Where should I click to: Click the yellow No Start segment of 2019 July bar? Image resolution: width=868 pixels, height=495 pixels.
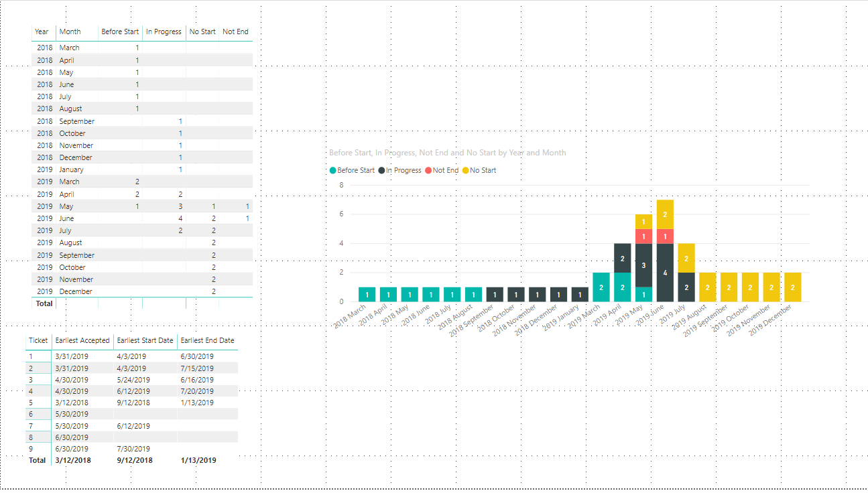[686, 258]
